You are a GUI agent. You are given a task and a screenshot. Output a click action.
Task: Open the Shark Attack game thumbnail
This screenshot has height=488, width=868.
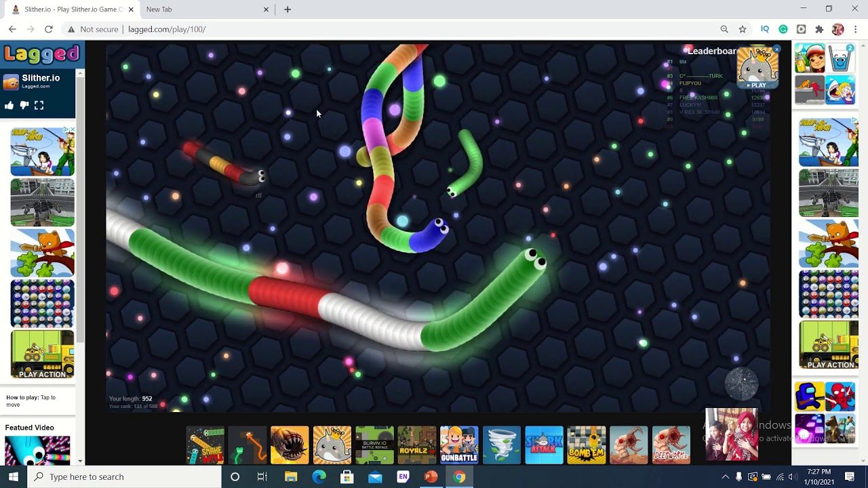tap(544, 445)
